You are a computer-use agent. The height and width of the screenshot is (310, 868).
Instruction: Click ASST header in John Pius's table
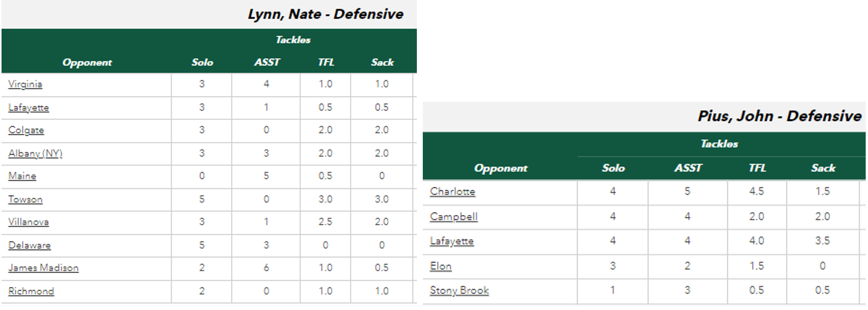point(688,168)
